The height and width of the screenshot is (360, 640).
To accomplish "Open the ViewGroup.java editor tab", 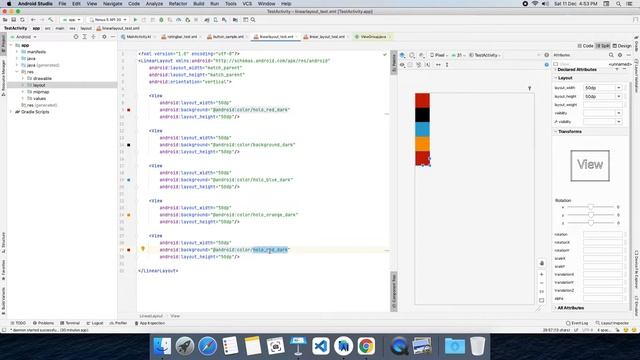I will (x=372, y=37).
